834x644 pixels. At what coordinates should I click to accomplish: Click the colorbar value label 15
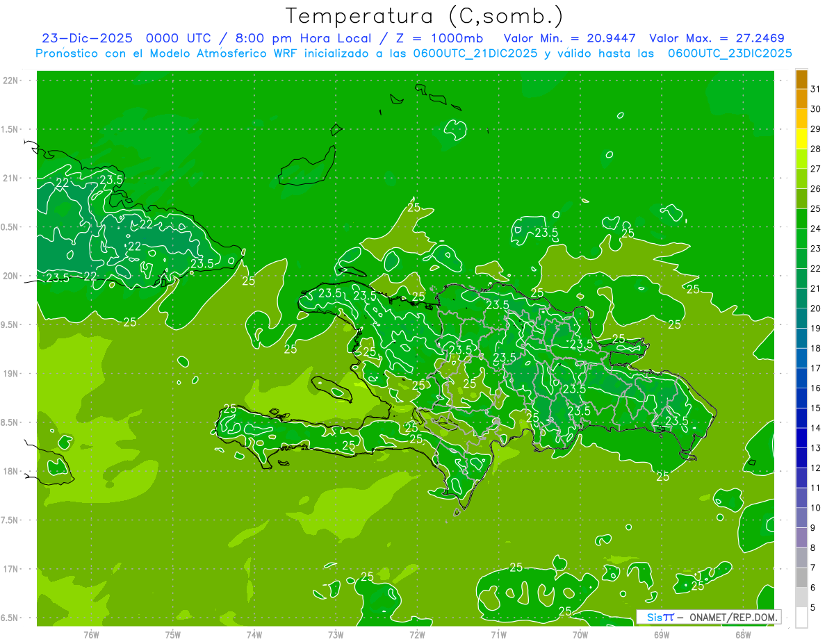815,408
